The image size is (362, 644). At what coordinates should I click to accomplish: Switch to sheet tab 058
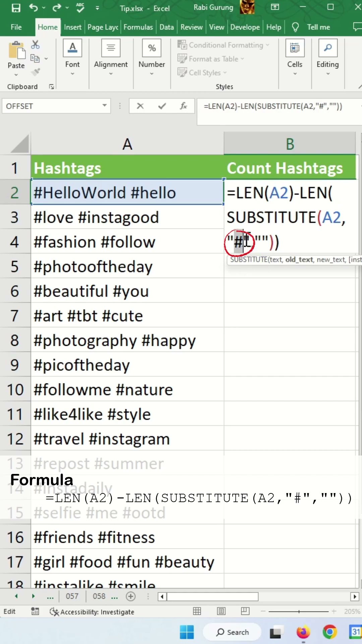[x=99, y=596]
